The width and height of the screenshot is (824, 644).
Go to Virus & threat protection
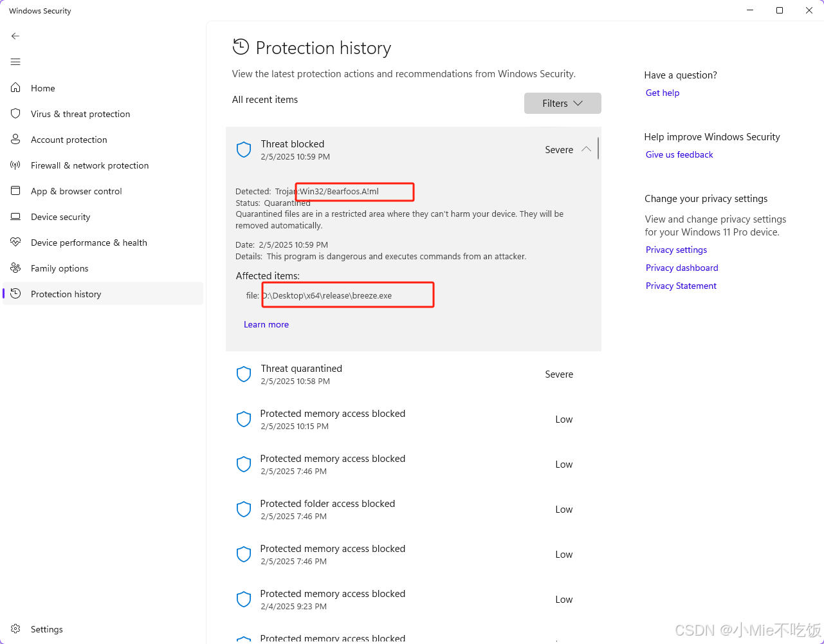pos(103,114)
